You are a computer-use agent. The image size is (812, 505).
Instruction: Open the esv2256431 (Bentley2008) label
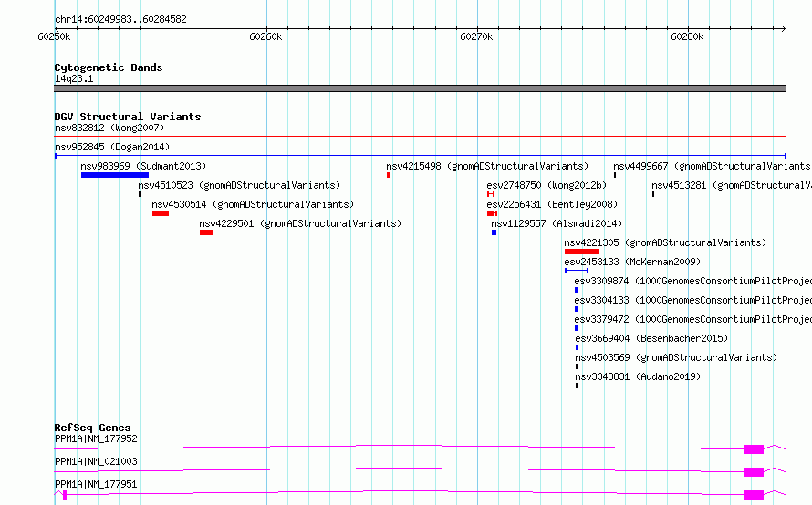pos(552,204)
